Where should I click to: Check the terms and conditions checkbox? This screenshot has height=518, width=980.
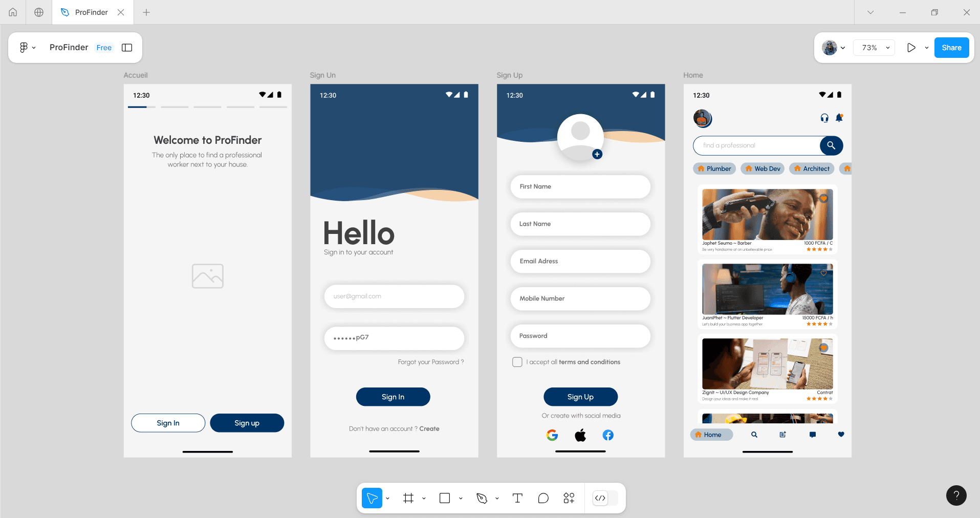[x=517, y=362]
